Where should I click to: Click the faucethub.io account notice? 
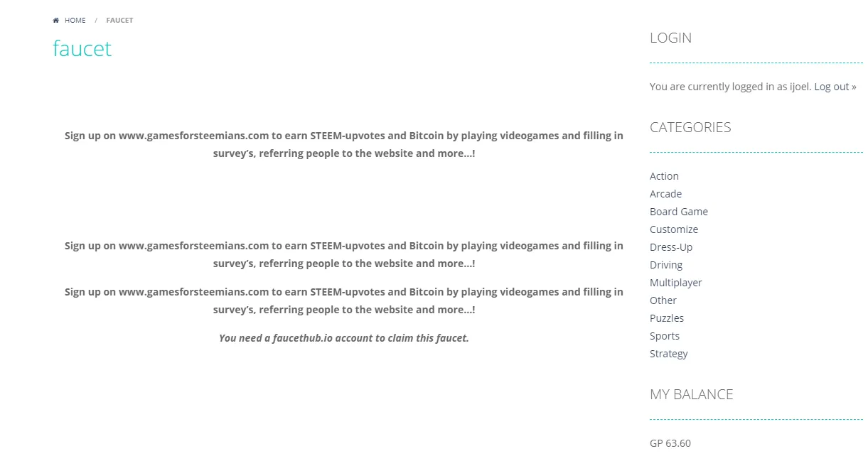(x=344, y=338)
